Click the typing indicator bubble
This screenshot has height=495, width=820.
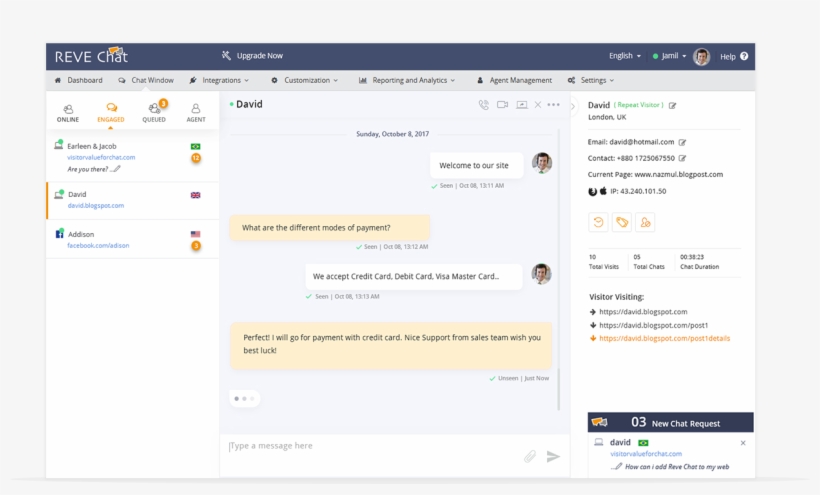coord(244,398)
